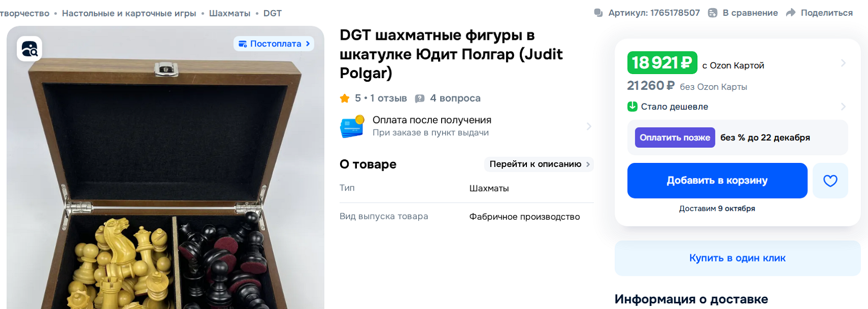Open the DGT brand breadcrumb
The width and height of the screenshot is (868, 309).
[272, 13]
